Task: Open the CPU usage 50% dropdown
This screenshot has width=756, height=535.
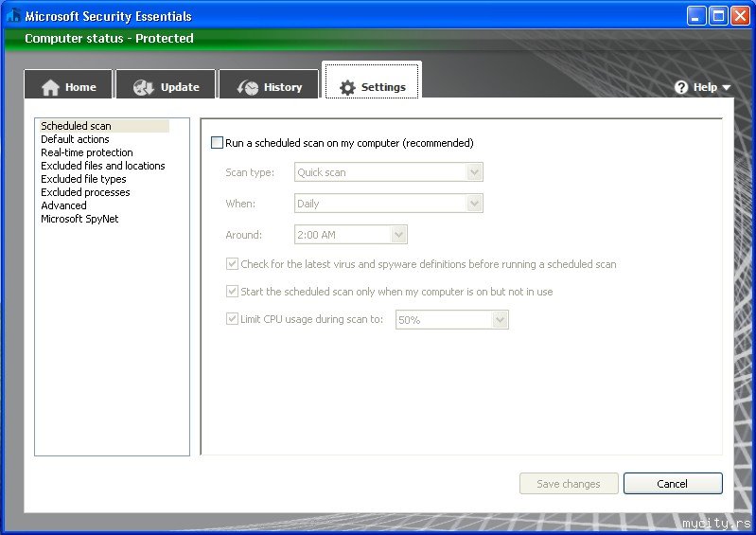Action: 452,320
